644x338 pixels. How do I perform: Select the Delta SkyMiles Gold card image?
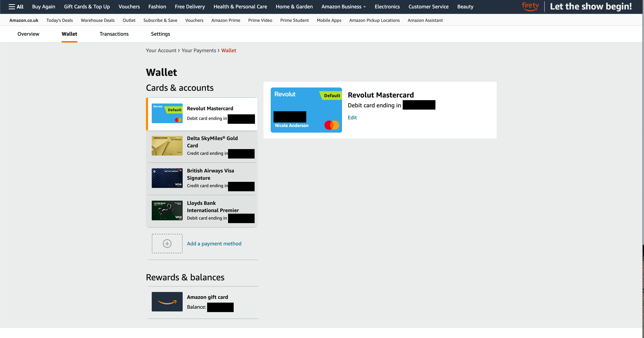167,146
